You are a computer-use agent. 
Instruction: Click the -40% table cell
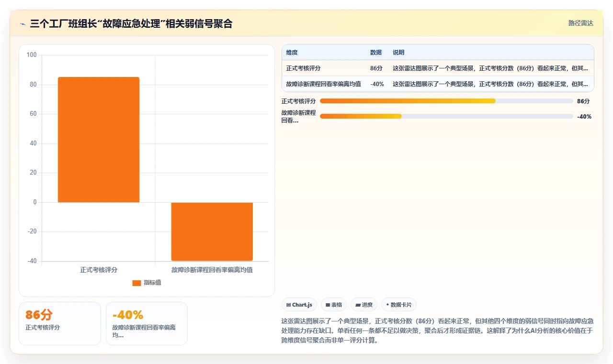(377, 84)
